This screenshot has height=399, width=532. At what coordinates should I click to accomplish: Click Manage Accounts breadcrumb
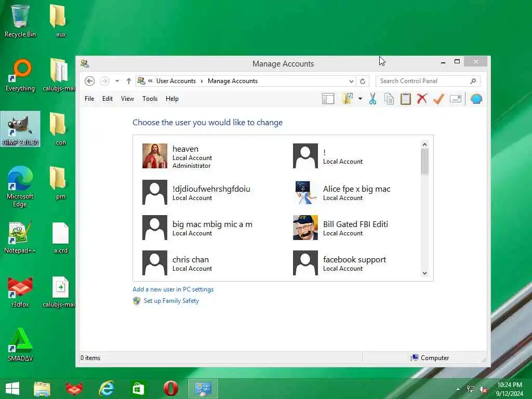pyautogui.click(x=232, y=81)
